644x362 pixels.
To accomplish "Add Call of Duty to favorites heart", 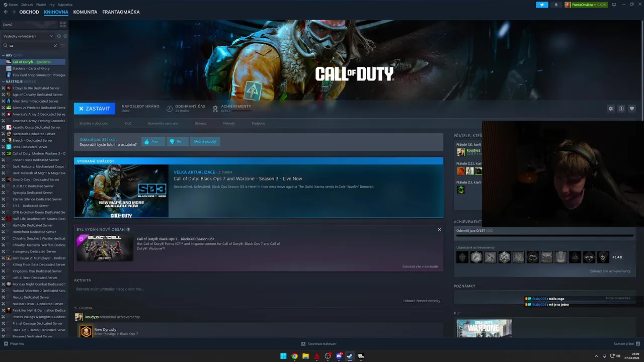I will (632, 109).
